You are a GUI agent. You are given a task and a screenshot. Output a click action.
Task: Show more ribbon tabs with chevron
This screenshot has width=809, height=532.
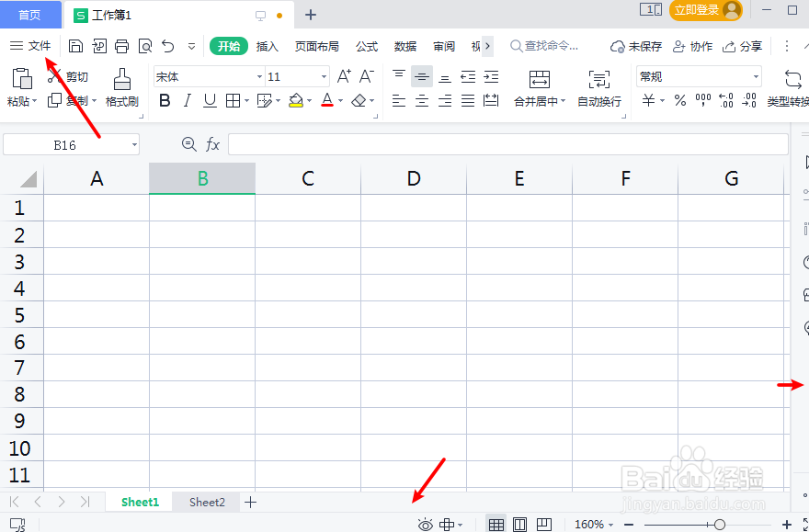(487, 46)
